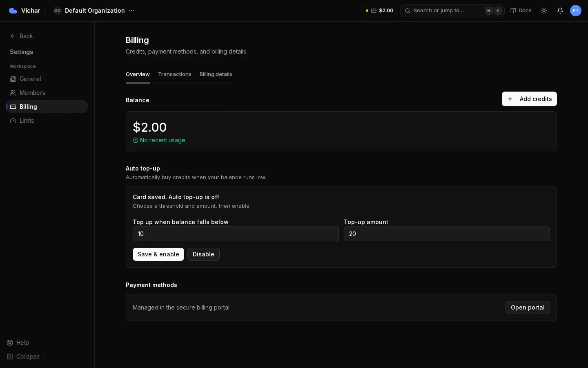Click the Settings heading in sidebar

coord(21,52)
